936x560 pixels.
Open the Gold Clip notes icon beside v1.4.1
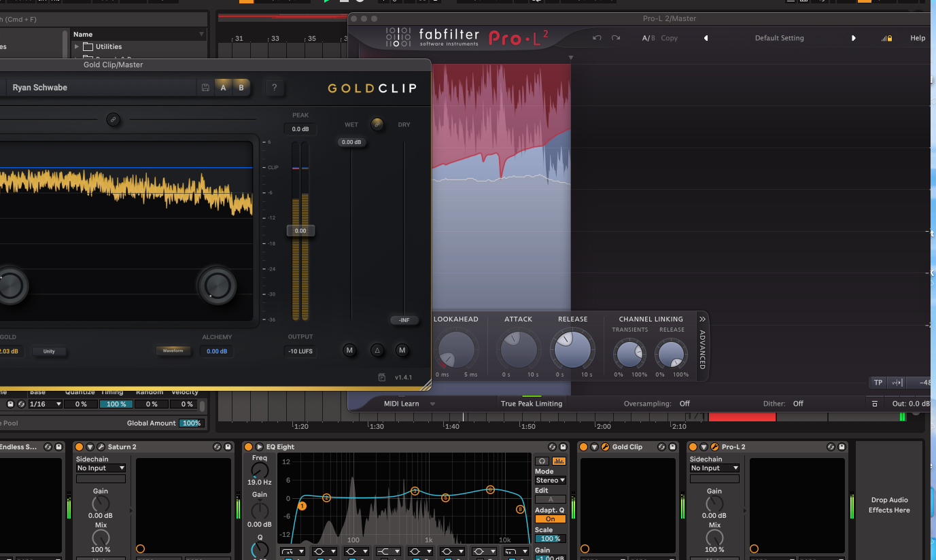pyautogui.click(x=382, y=377)
